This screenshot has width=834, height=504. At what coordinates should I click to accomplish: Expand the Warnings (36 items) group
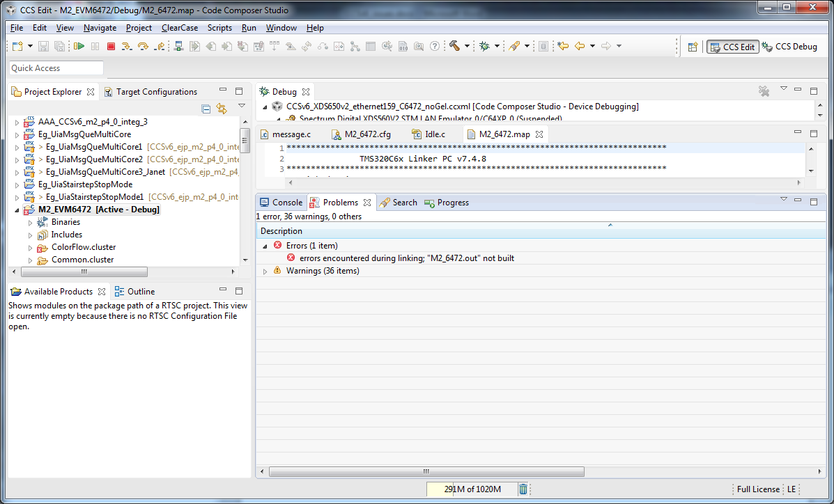pyautogui.click(x=264, y=271)
